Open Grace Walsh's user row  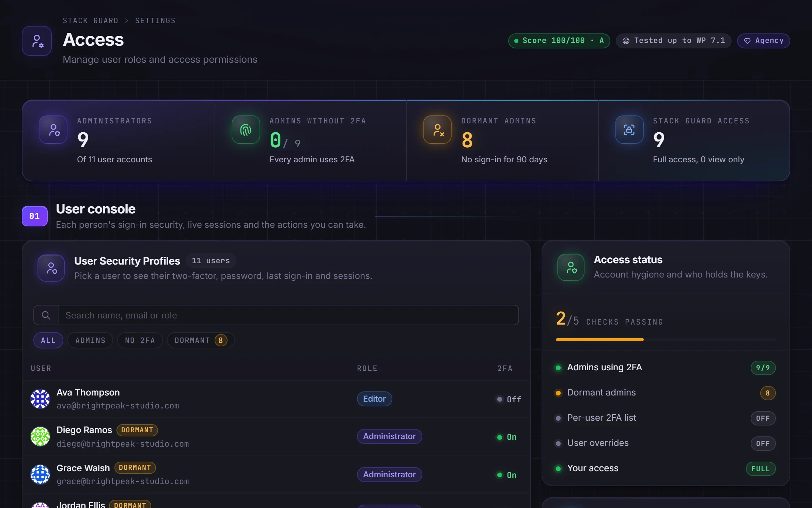click(276, 475)
